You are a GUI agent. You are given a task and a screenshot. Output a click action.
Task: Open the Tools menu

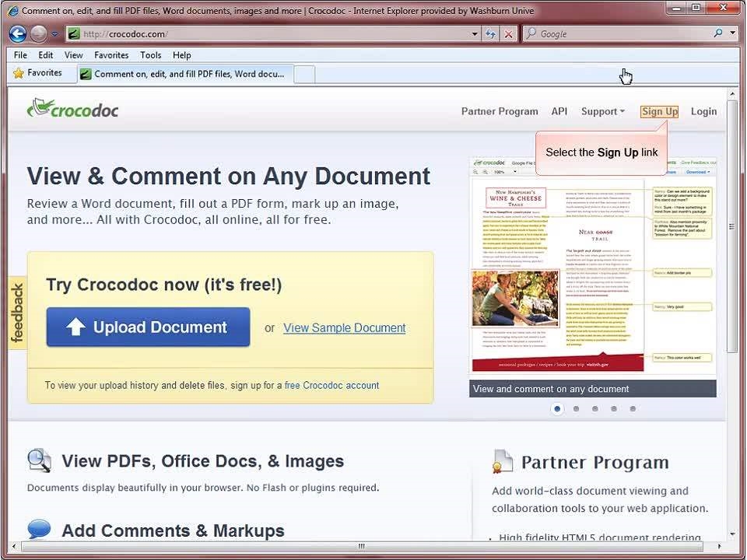150,55
